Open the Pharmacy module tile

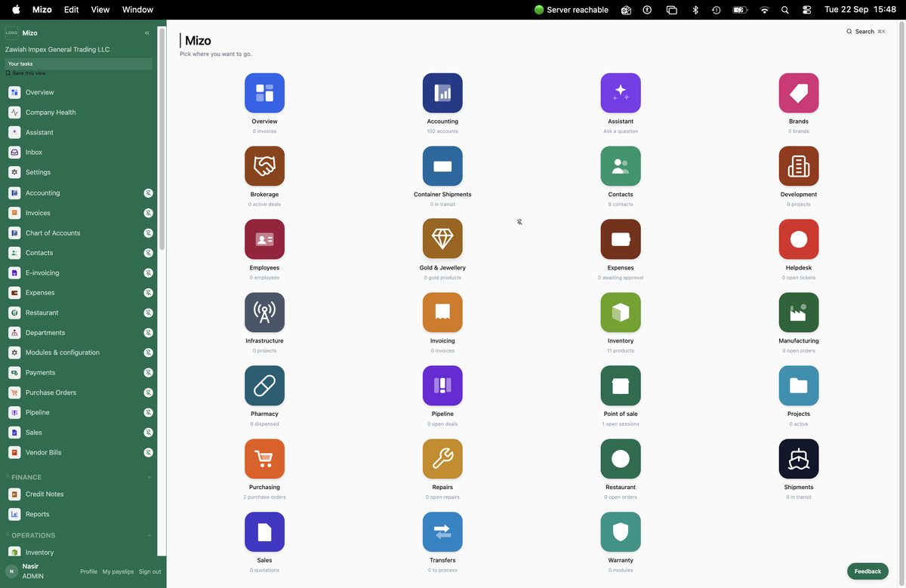[x=264, y=386]
